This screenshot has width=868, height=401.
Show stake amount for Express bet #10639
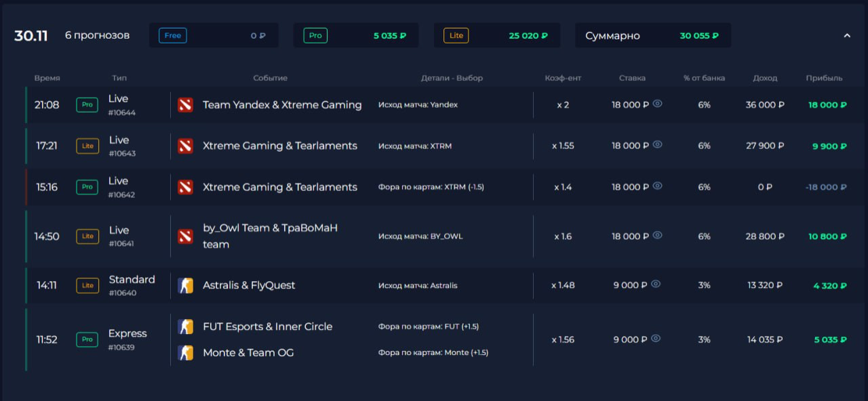(656, 339)
